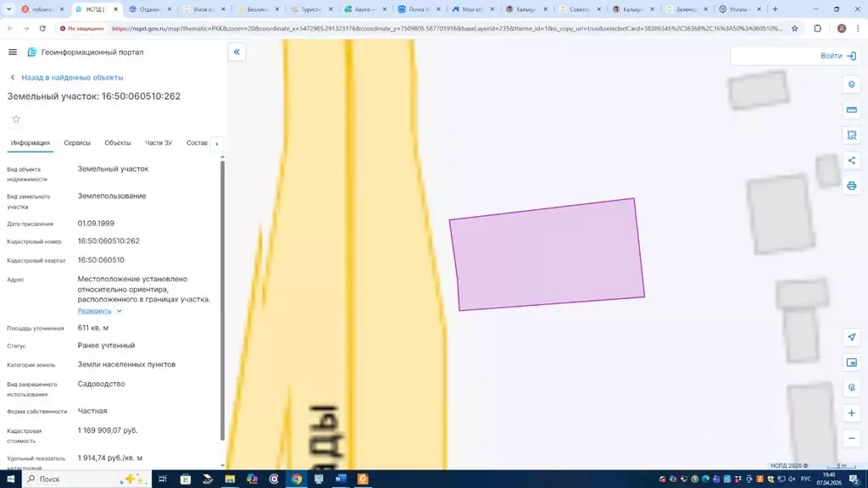868x488 pixels.
Task: Switch to the Сервисы tab
Action: click(x=77, y=142)
